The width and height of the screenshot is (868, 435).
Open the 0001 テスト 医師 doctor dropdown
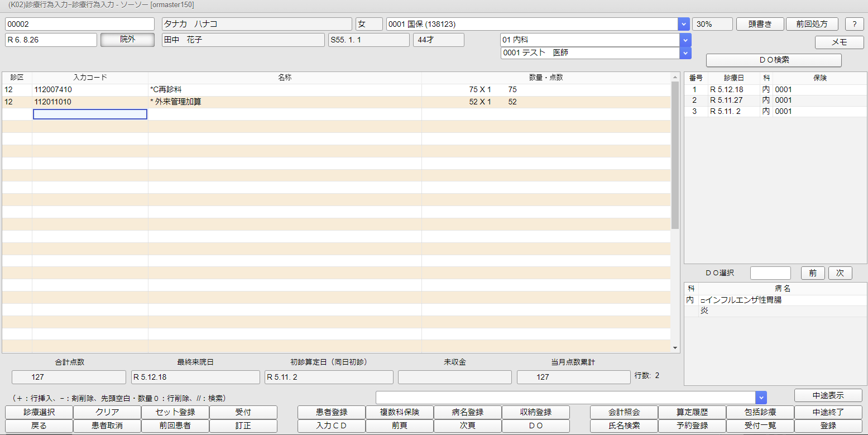685,53
